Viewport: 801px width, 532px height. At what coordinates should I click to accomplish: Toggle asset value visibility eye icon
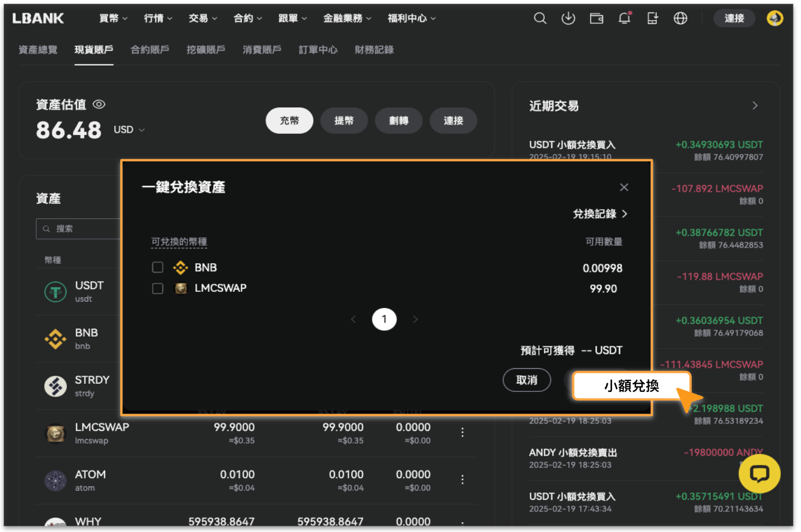99,105
